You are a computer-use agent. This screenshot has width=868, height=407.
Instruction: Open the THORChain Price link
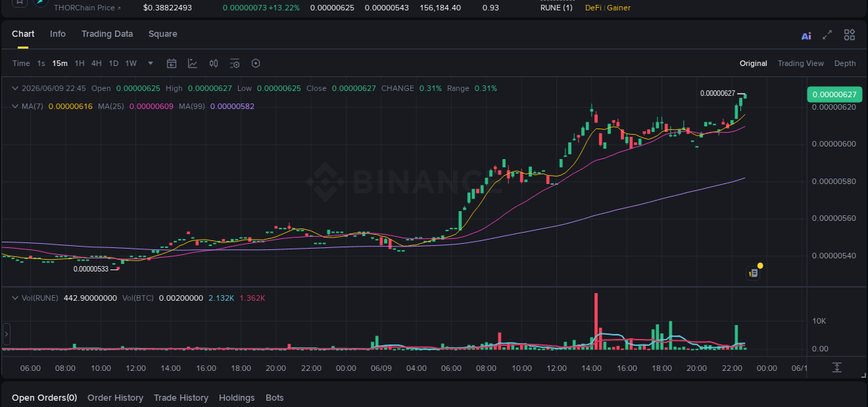pos(87,8)
